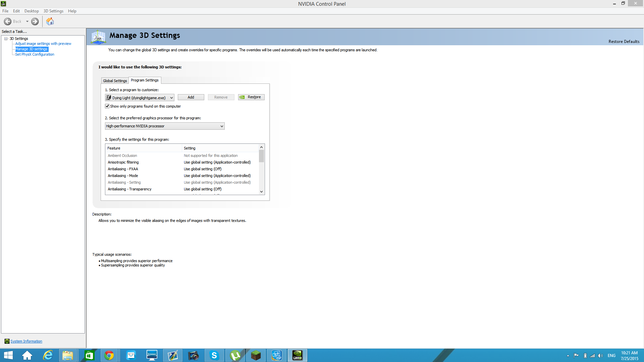Click the Home icon in toolbar
644x362 pixels.
pos(50,21)
